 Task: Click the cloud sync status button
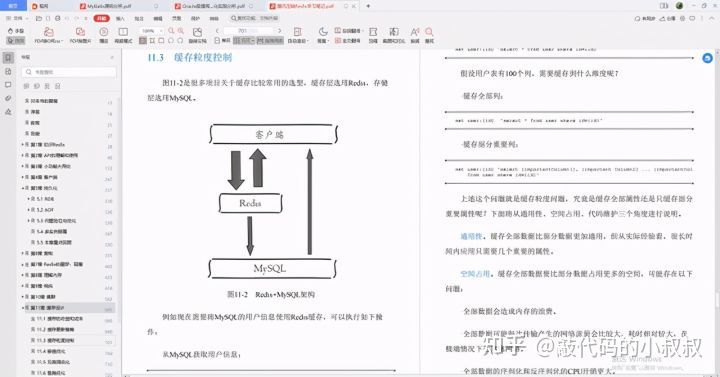click(x=645, y=18)
